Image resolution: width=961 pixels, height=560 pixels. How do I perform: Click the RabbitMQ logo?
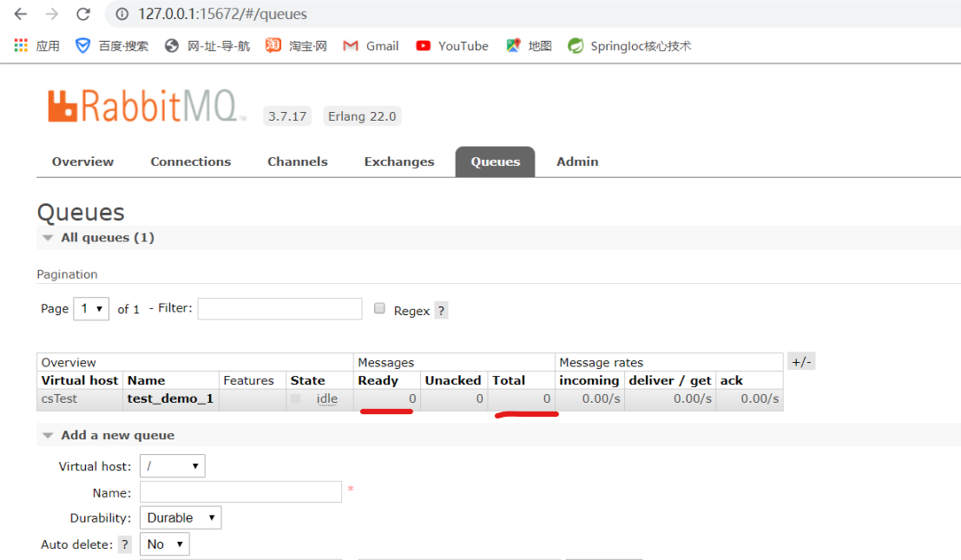pos(146,106)
